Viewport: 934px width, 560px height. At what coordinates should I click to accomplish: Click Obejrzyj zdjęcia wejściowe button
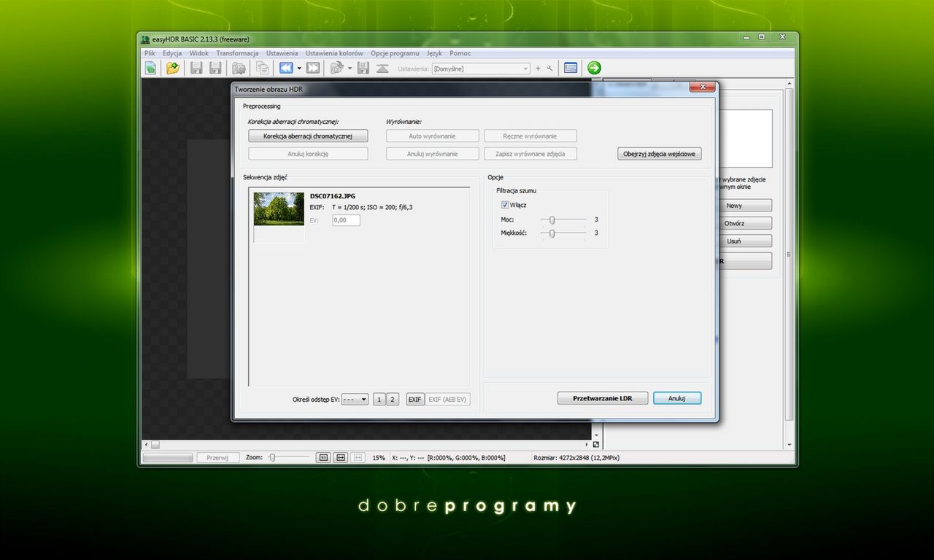point(660,154)
